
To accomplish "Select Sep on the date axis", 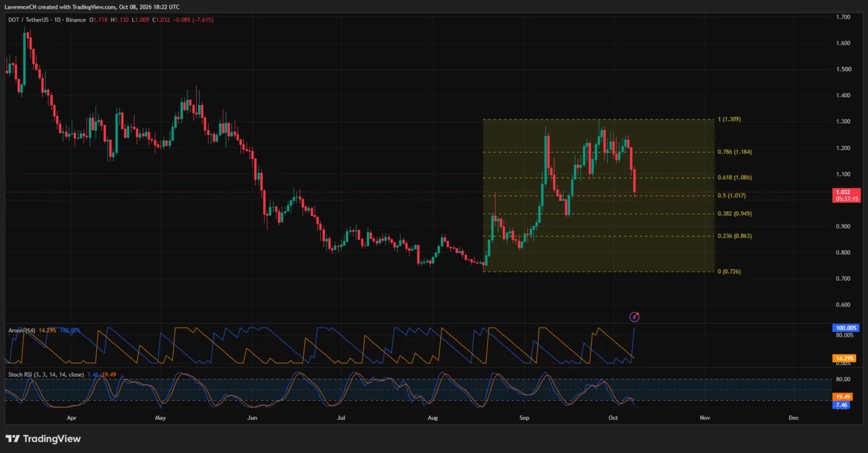I will 524,417.
